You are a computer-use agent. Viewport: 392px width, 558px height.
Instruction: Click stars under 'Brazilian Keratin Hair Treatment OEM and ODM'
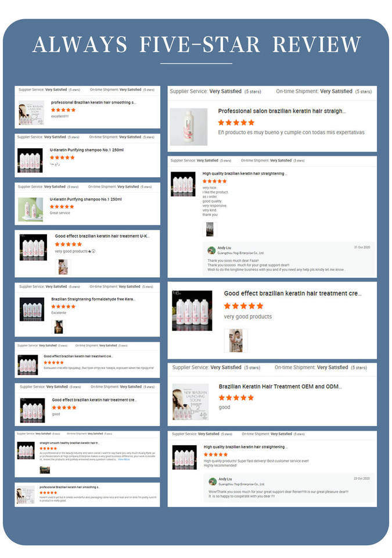pos(236,398)
